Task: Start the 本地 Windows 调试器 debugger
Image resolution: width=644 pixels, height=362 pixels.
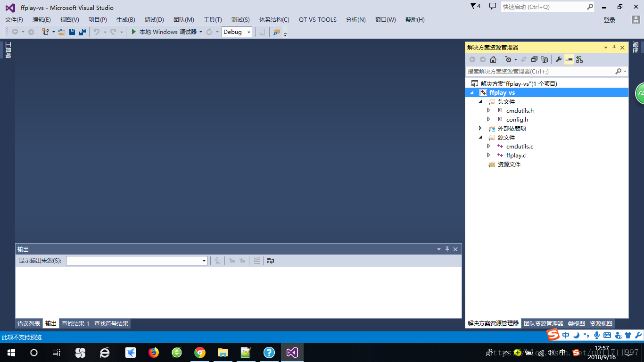Action: click(164, 32)
